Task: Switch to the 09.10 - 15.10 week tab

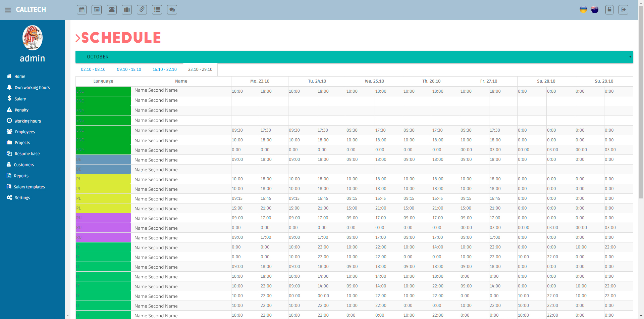Action: (x=129, y=70)
